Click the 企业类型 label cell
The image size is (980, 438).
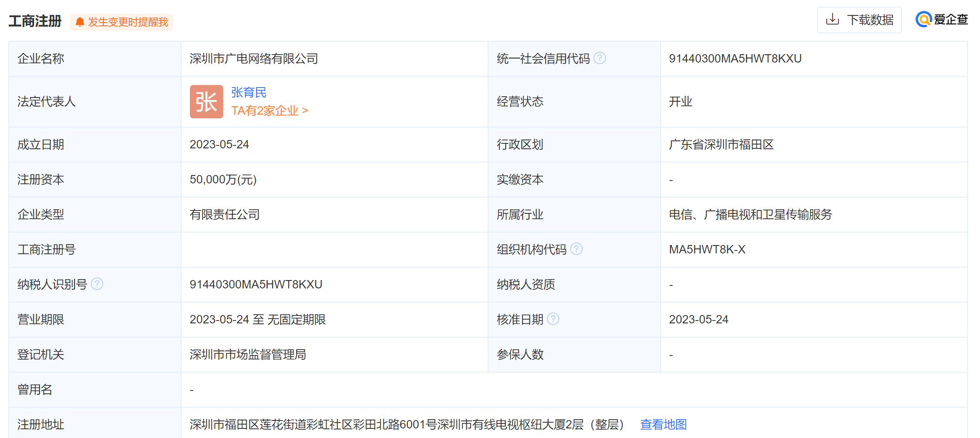point(95,215)
